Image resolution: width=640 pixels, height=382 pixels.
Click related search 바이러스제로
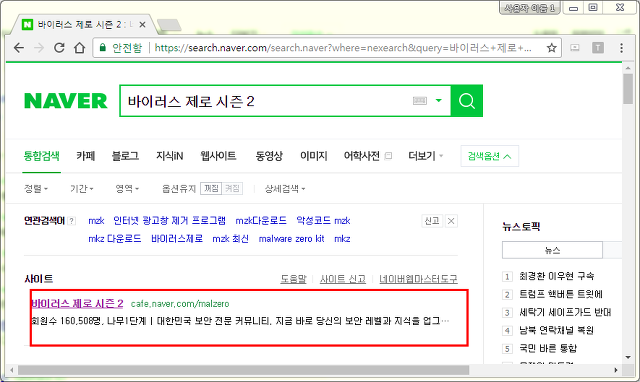[x=177, y=239]
